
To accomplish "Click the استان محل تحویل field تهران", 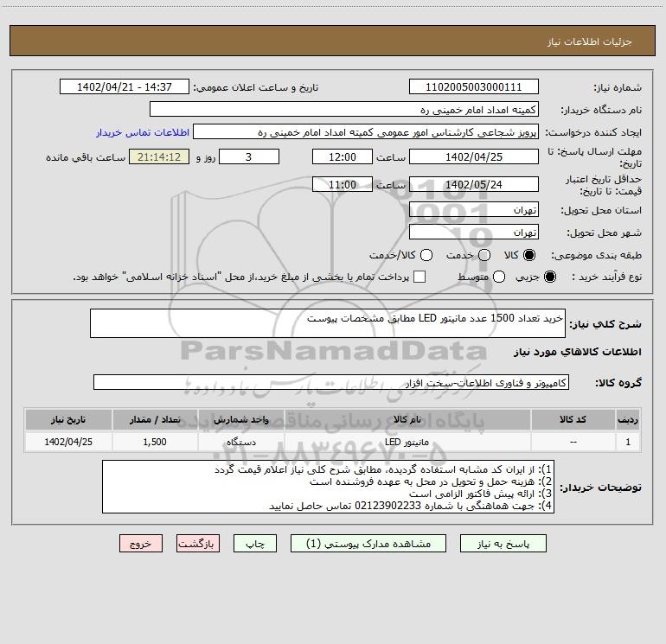I will point(474,209).
